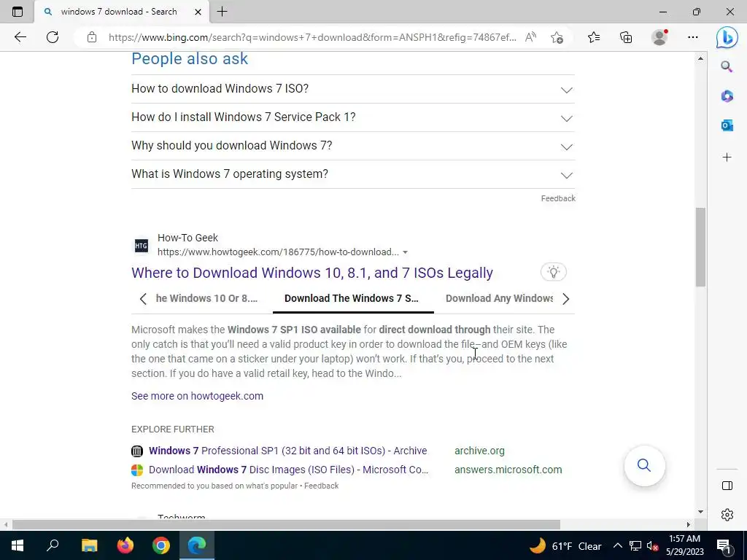Viewport: 747px width, 560px height.
Task: Open weather widget 61°F Clear
Action: tap(565, 545)
